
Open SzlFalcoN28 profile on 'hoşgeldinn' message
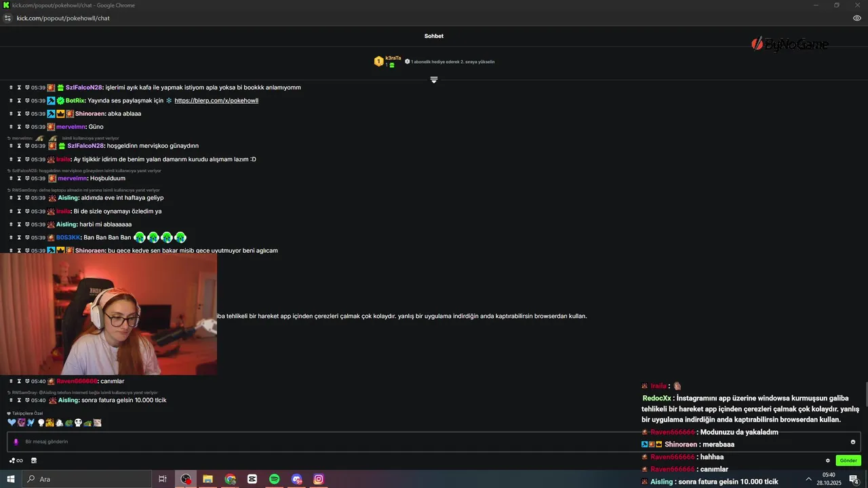coord(85,146)
